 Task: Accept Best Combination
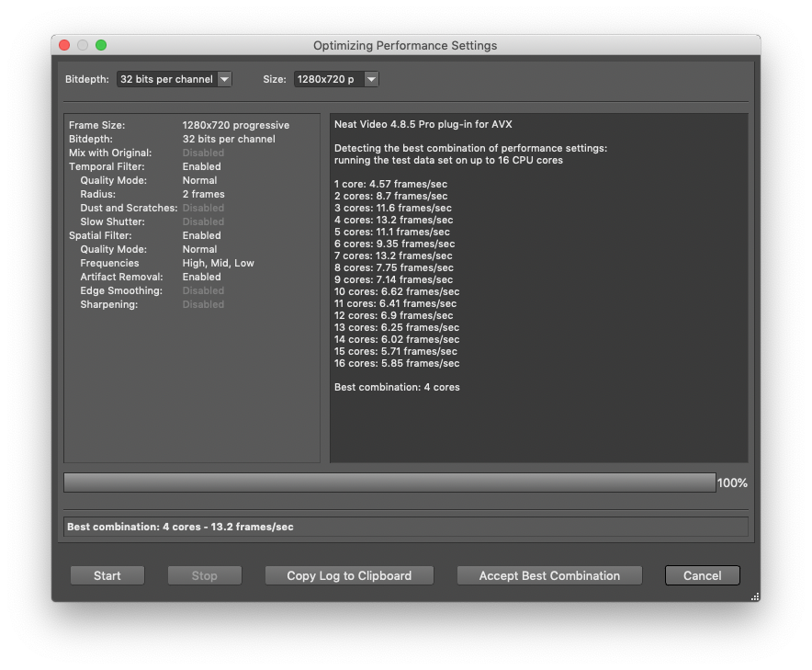tap(549, 575)
